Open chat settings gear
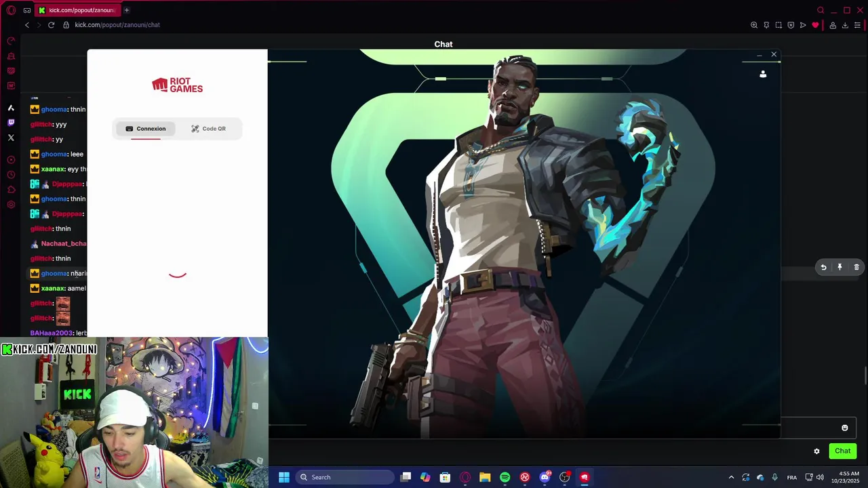Image resolution: width=868 pixels, height=488 pixels. [816, 451]
